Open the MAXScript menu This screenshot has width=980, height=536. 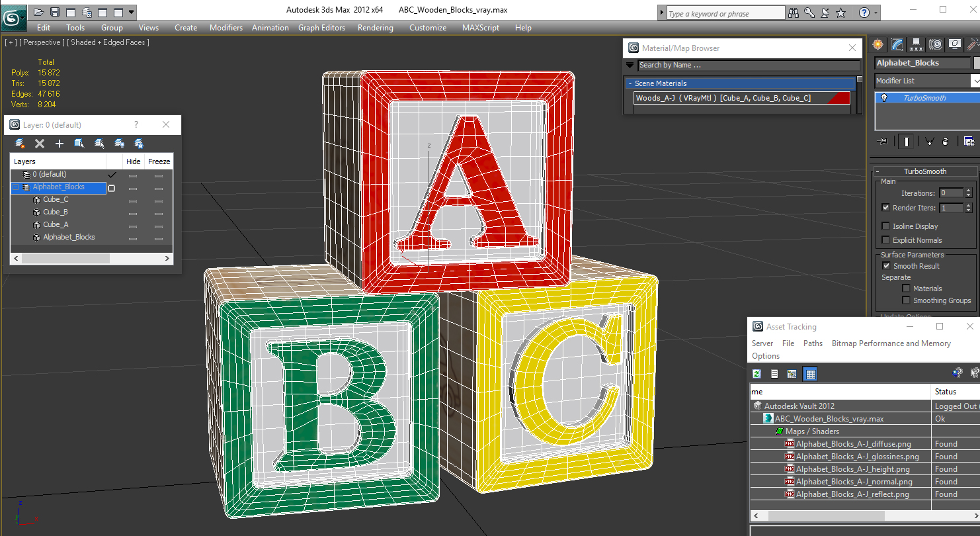(x=481, y=28)
